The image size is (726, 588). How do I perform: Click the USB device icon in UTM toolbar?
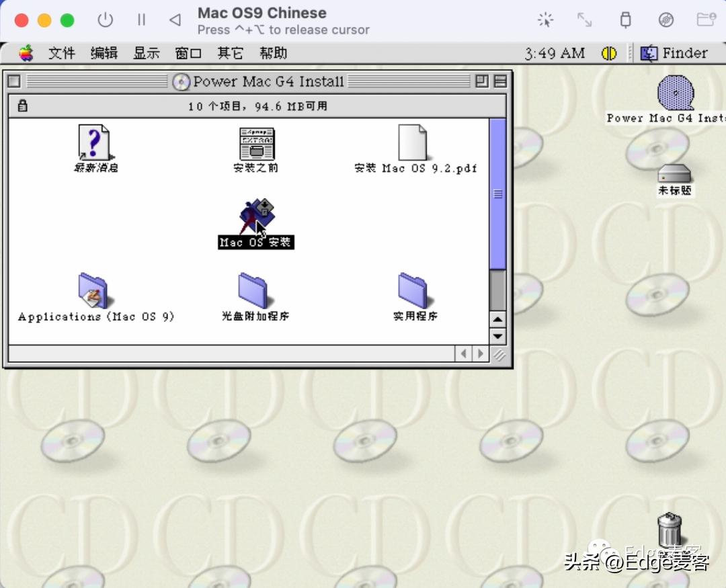pos(625,19)
